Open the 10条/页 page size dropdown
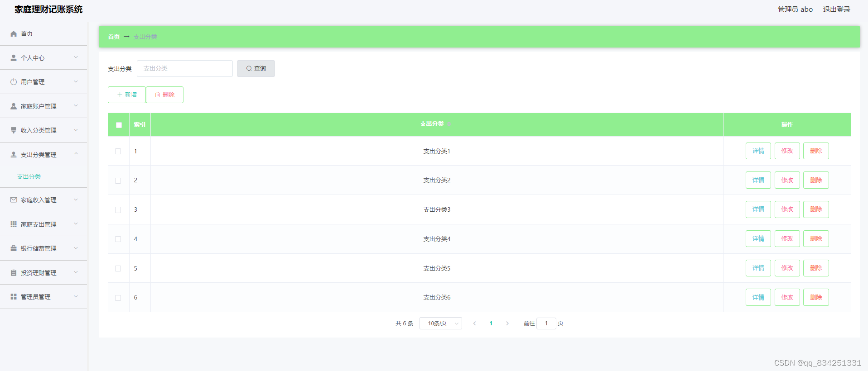Image resolution: width=868 pixels, height=371 pixels. click(x=441, y=323)
